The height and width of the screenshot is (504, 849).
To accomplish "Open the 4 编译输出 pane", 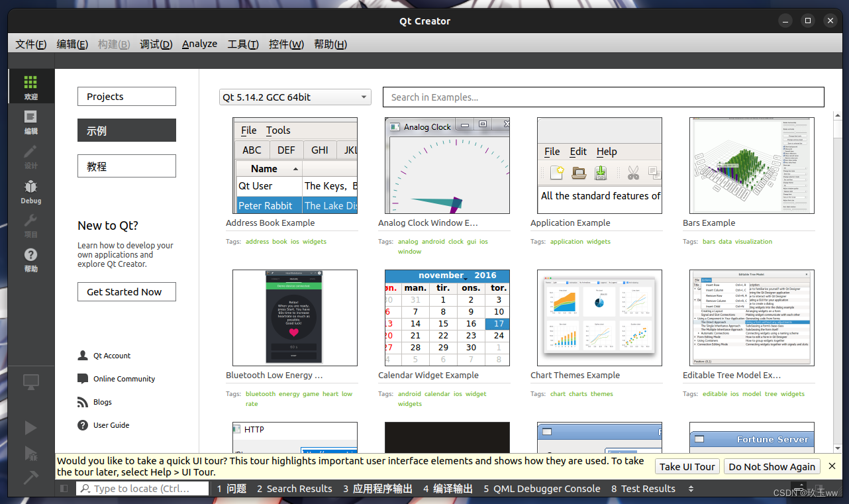I will point(448,489).
